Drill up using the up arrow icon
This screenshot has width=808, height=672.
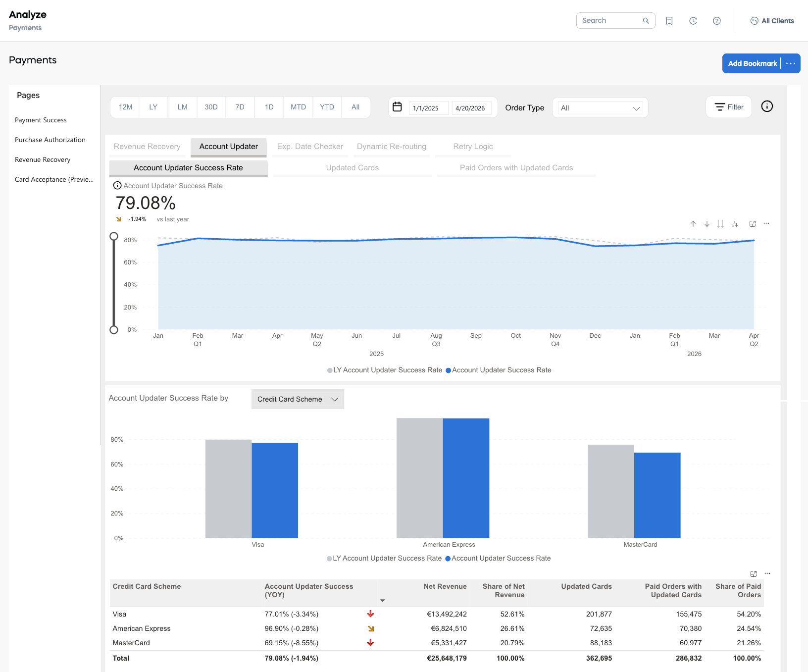point(693,224)
